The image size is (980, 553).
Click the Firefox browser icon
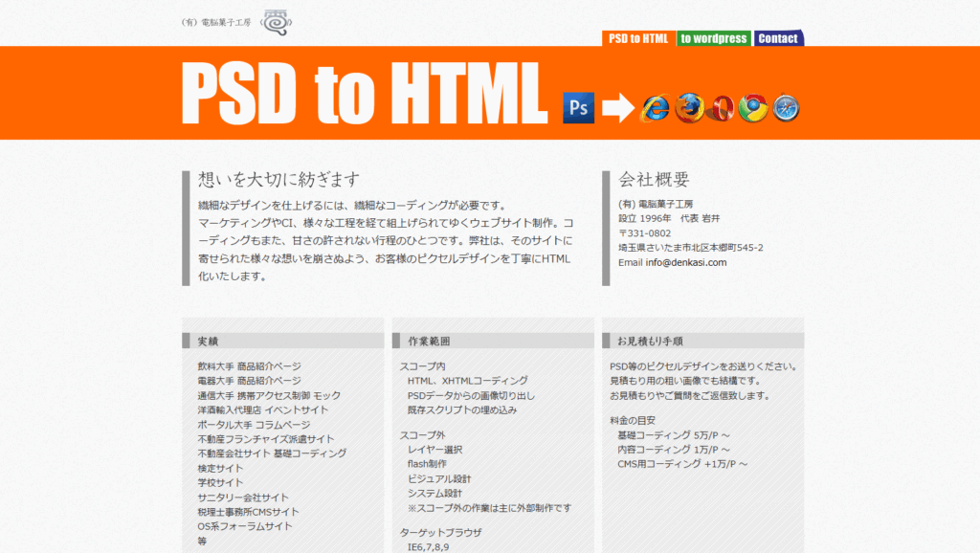tap(689, 107)
